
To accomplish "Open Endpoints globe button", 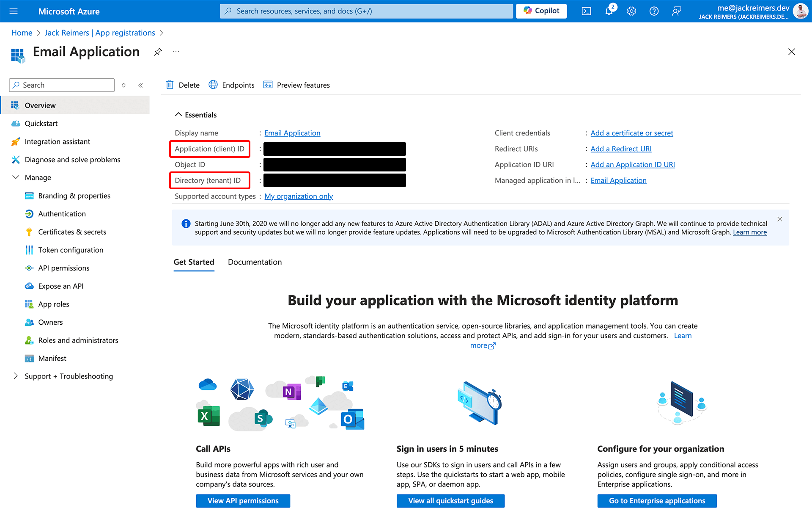I will click(x=232, y=85).
